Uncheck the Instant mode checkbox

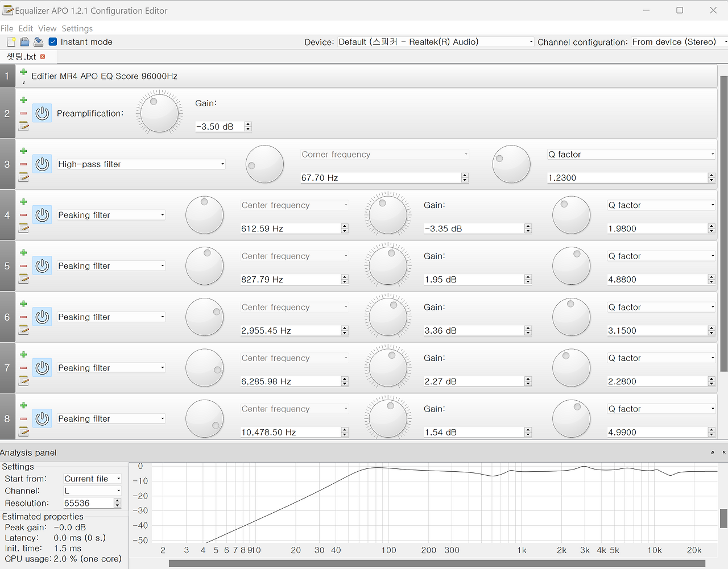coord(52,41)
